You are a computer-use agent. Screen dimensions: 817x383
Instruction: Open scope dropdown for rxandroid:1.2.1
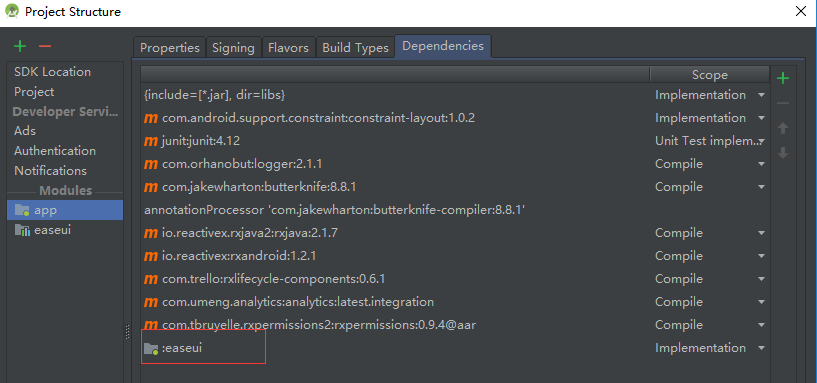[761, 256]
